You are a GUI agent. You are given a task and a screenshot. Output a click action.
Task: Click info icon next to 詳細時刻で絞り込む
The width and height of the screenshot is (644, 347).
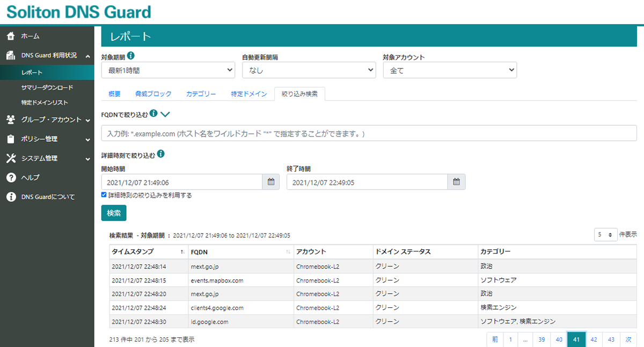[x=161, y=155]
